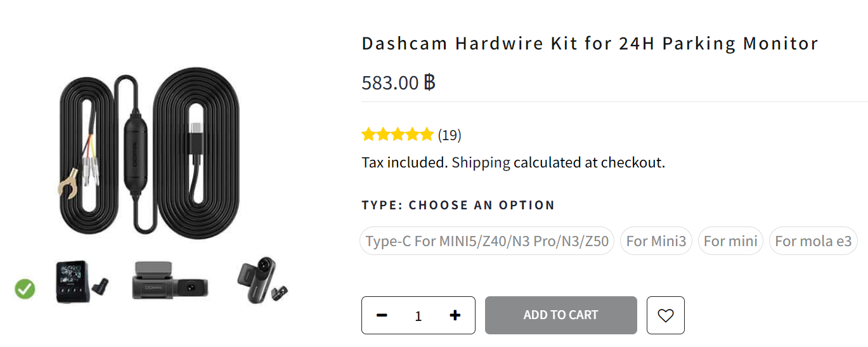Decrease quantity with the minus icon

(382, 315)
